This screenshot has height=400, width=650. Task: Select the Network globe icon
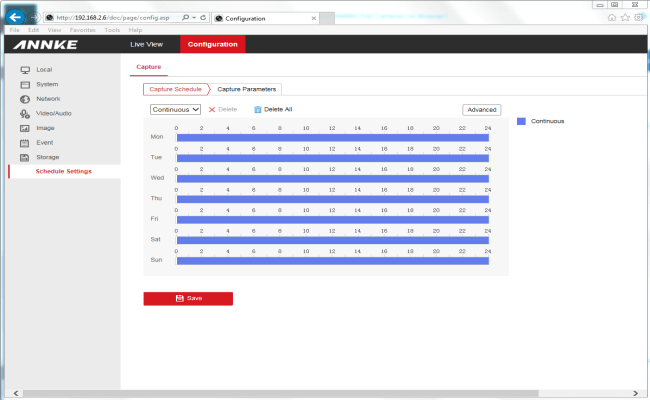25,99
